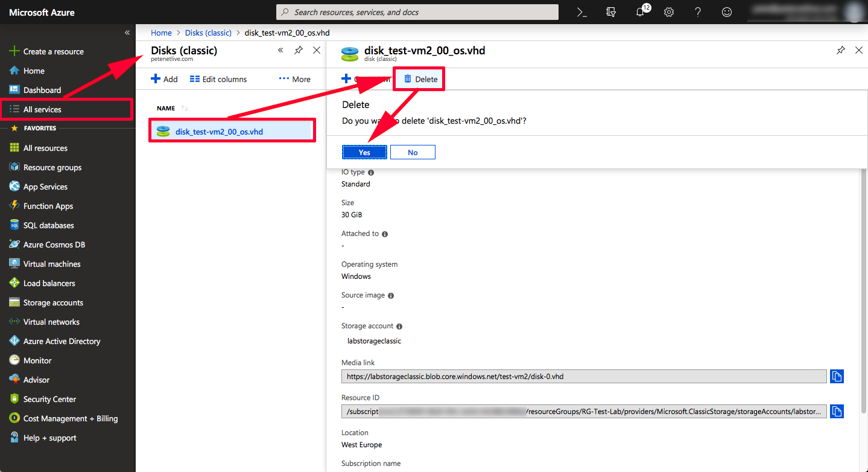The image size is (868, 472).
Task: Select Create a resource in sidebar
Action: (x=53, y=51)
